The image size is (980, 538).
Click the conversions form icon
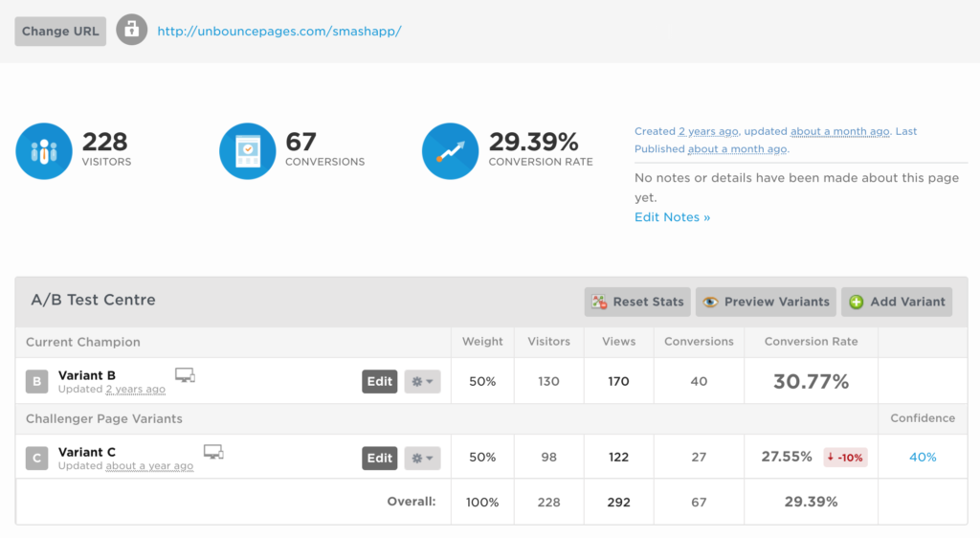point(248,151)
